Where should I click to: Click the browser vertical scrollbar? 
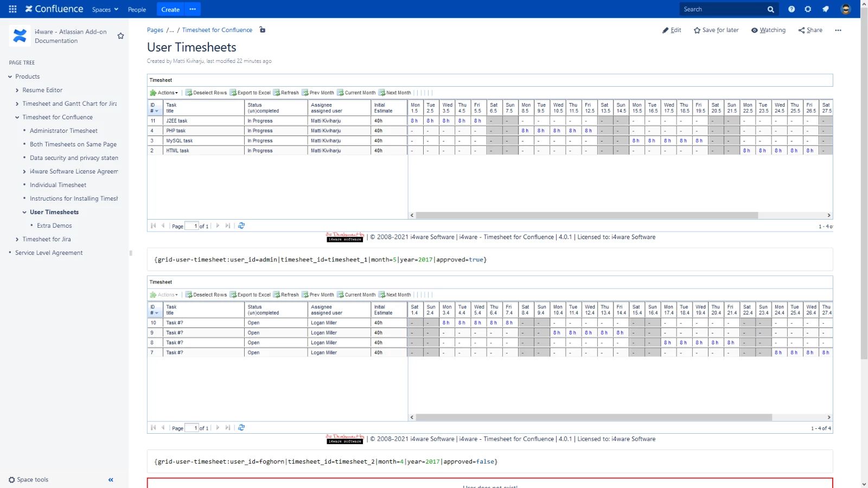(x=864, y=184)
